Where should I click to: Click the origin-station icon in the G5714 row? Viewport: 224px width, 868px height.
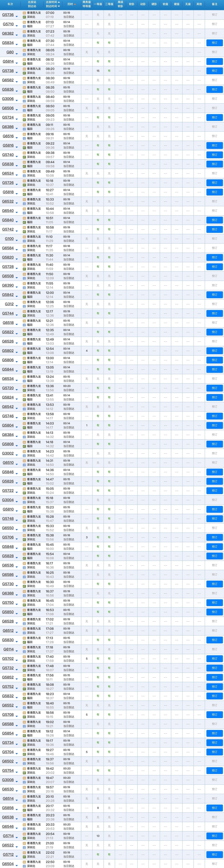click(24, 834)
